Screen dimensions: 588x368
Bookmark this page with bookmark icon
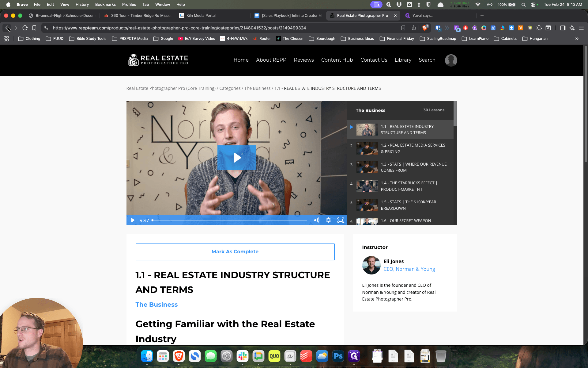point(34,28)
